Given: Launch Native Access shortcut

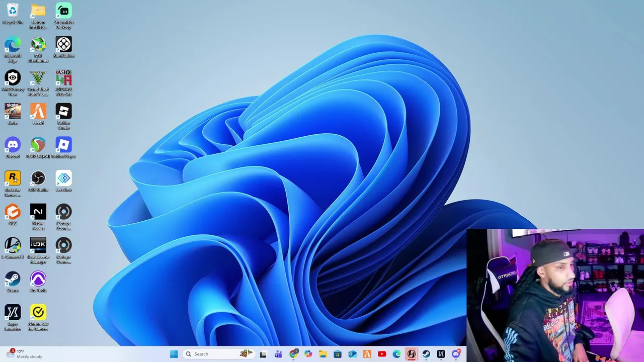Looking at the screenshot, I should point(38,218).
